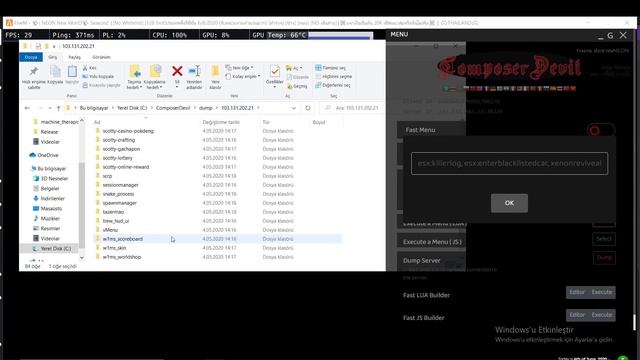The width and height of the screenshot is (640, 360).
Task: Click sidebar scrollbar down arrow
Action: pos(82,258)
